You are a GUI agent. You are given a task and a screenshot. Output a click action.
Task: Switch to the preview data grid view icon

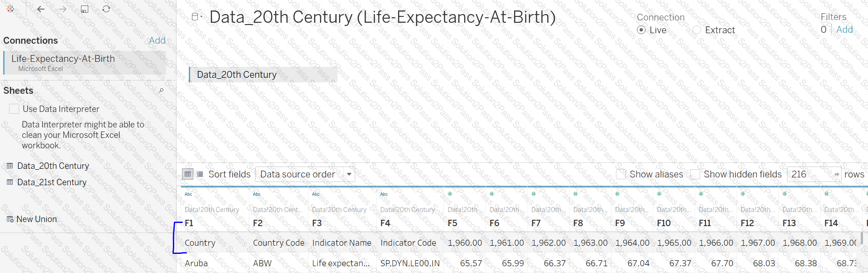(187, 174)
